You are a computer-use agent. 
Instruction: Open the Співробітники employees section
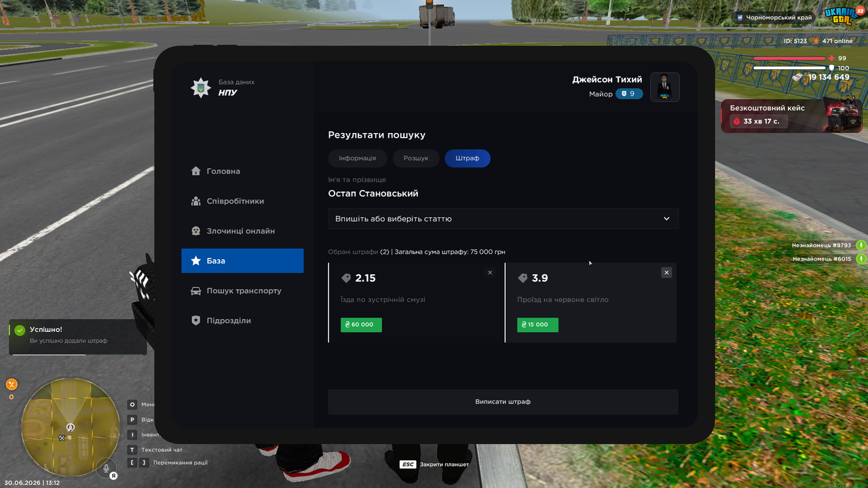(x=242, y=201)
